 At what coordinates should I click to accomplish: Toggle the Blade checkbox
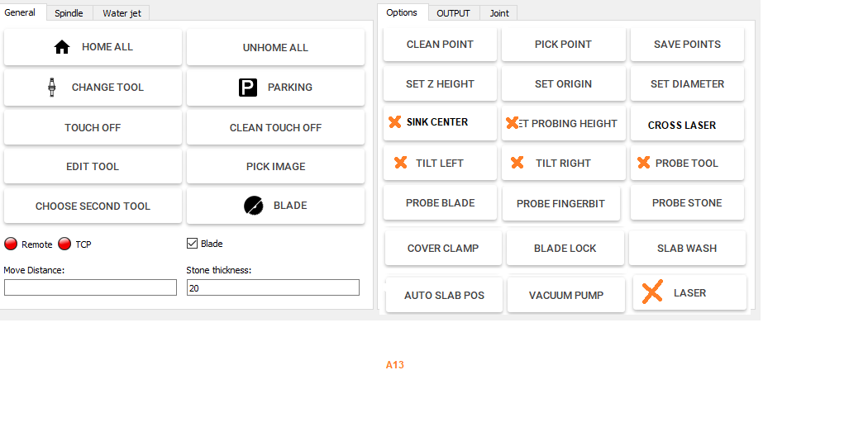193,244
